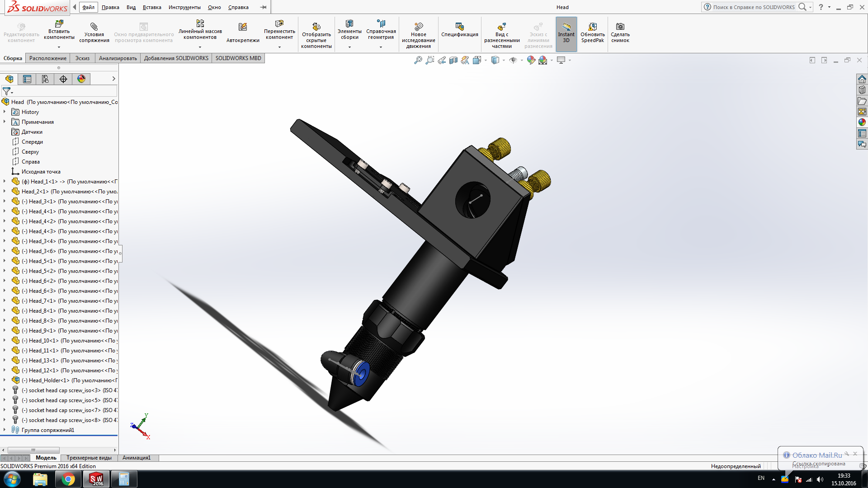Image resolution: width=868 pixels, height=488 pixels.
Task: Open the Display Style dropdown arrow
Action: coord(504,60)
